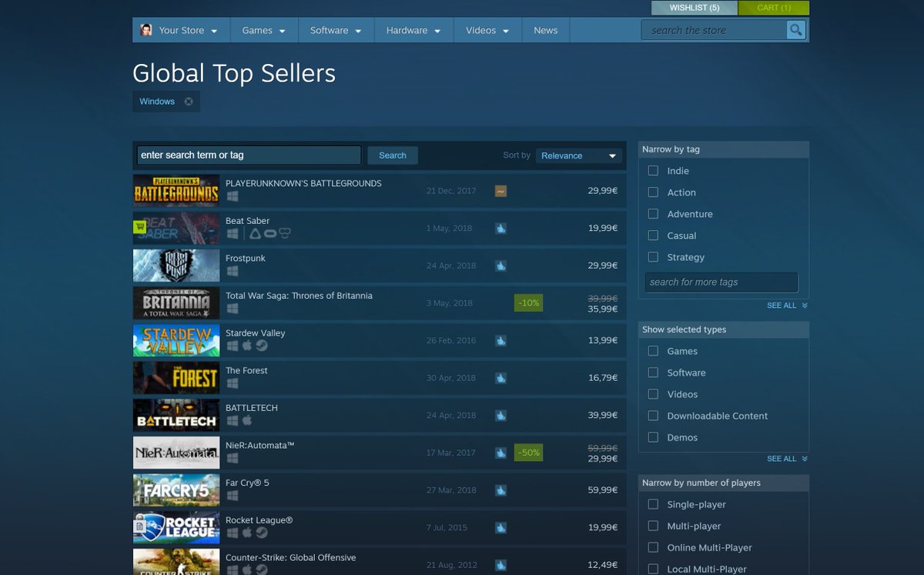The width and height of the screenshot is (924, 575).
Task: Check the Downloadable Content checkbox
Action: (653, 416)
